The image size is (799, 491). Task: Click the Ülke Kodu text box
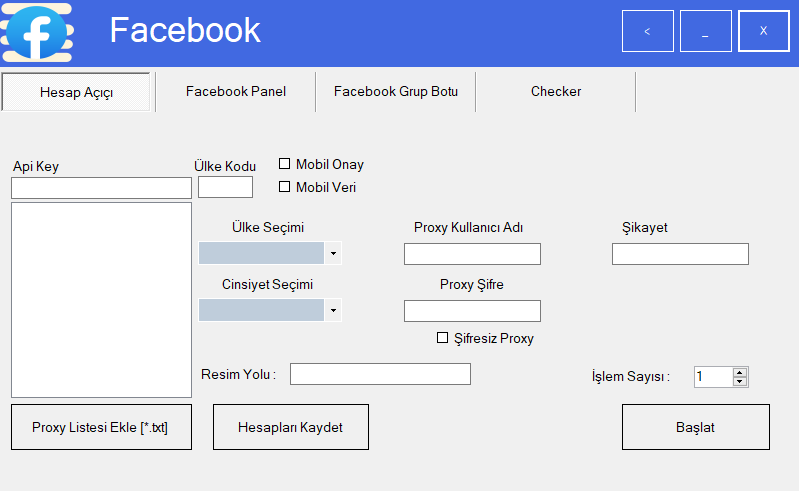pos(225,187)
